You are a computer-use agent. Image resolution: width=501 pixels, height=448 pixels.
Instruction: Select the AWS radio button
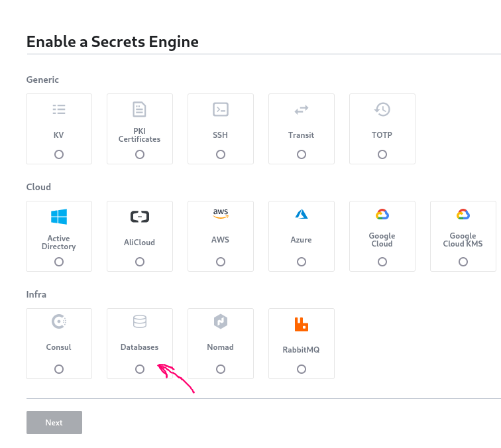point(221,262)
